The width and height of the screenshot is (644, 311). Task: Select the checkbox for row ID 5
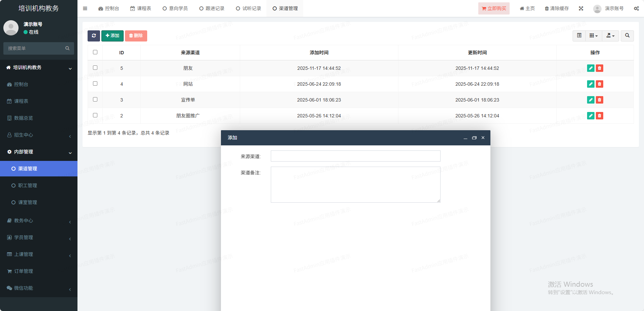pos(95,68)
